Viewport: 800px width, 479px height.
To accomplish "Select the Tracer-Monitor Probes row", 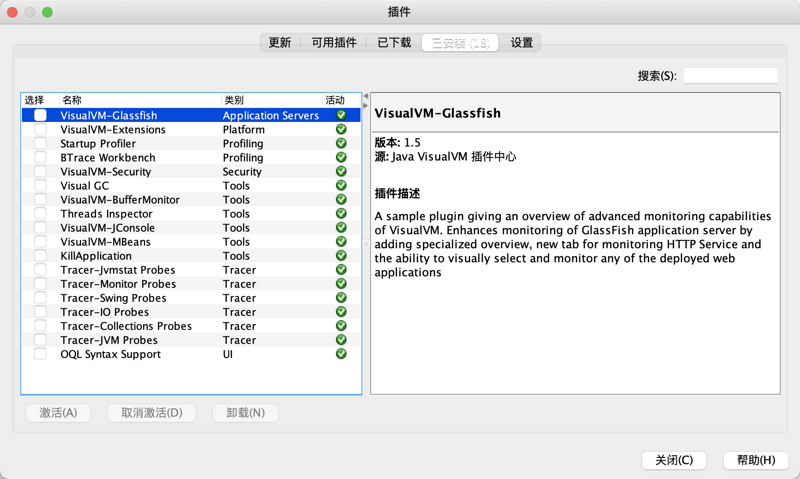I will pyautogui.click(x=191, y=284).
